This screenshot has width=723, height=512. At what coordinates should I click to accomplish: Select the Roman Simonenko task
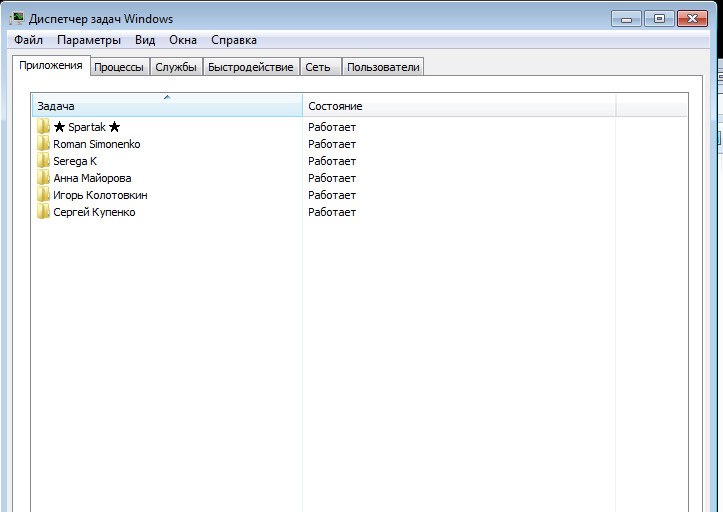tap(97, 144)
